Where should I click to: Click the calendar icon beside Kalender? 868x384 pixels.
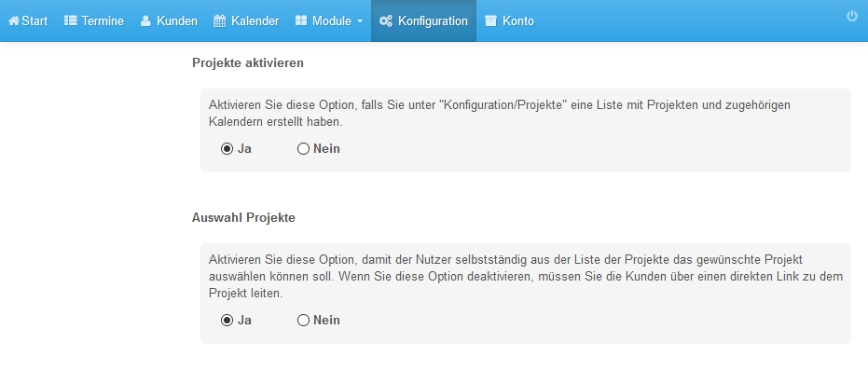[x=220, y=21]
